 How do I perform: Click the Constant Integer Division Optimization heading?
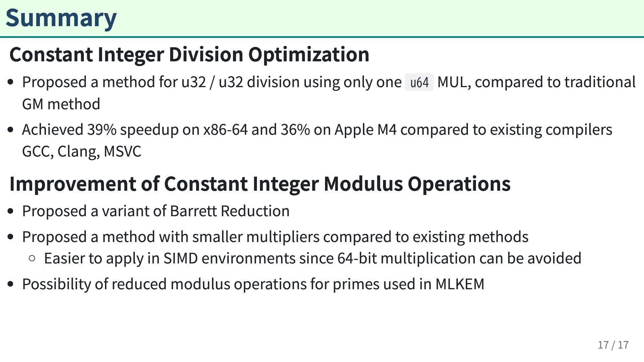pos(189,55)
